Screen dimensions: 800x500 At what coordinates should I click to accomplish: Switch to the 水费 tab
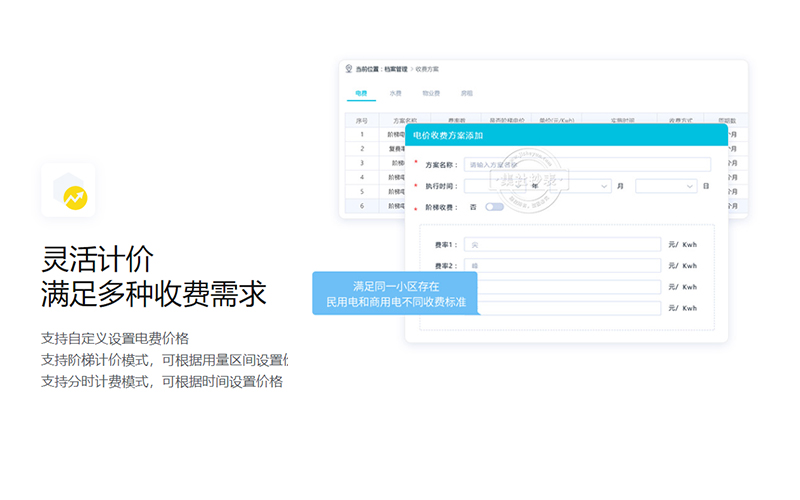(x=396, y=93)
